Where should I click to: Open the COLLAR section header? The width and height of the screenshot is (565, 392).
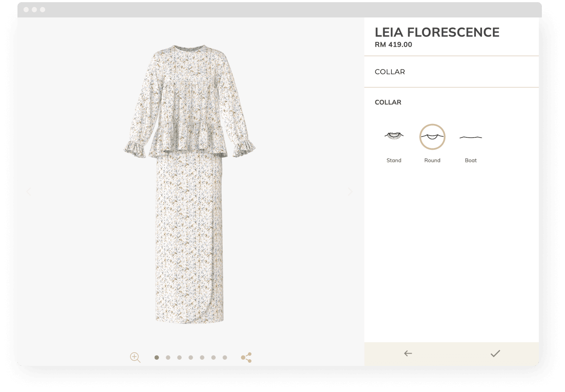tap(390, 72)
